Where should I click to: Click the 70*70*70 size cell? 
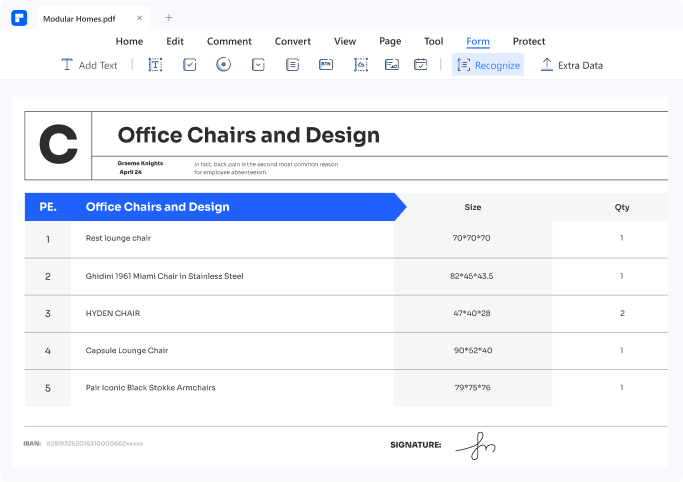click(x=471, y=238)
